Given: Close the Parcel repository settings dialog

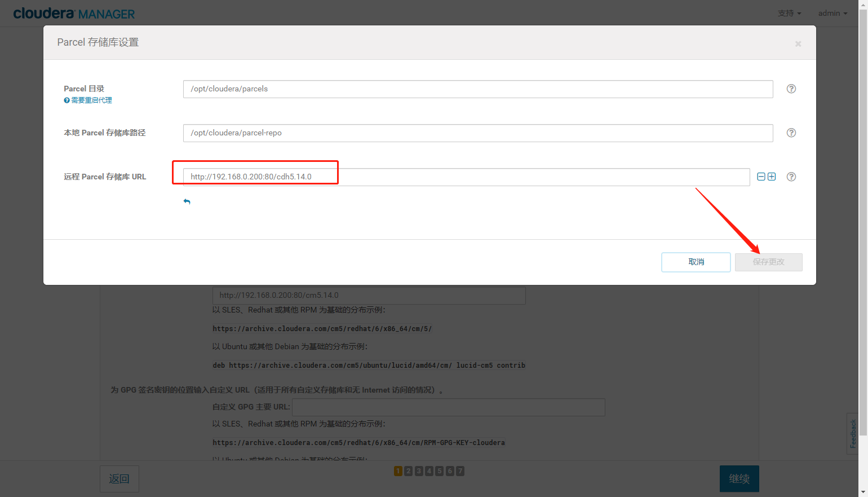Looking at the screenshot, I should coord(798,43).
